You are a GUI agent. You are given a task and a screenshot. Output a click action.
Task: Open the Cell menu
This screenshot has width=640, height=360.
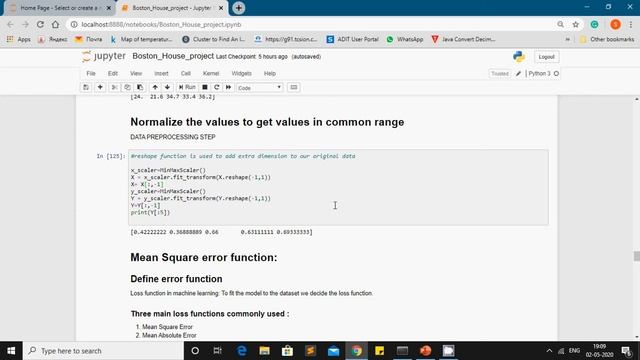pos(186,73)
